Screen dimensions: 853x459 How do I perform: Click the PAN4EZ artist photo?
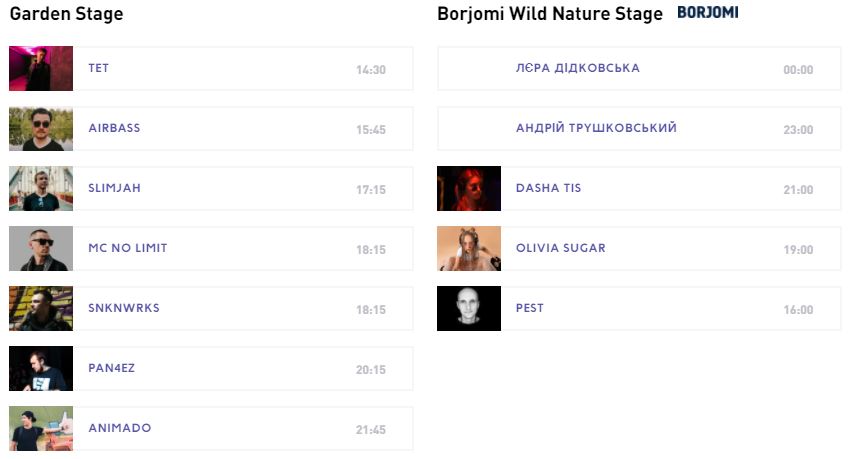tap(41, 369)
